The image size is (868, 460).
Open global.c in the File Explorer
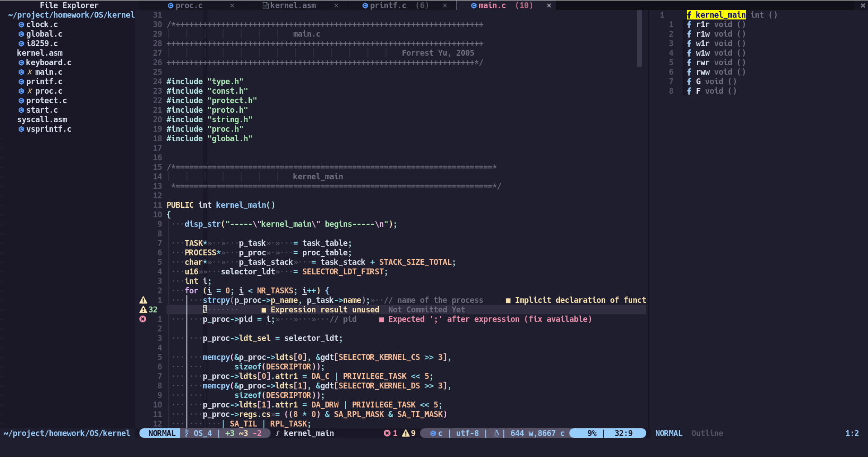(44, 34)
